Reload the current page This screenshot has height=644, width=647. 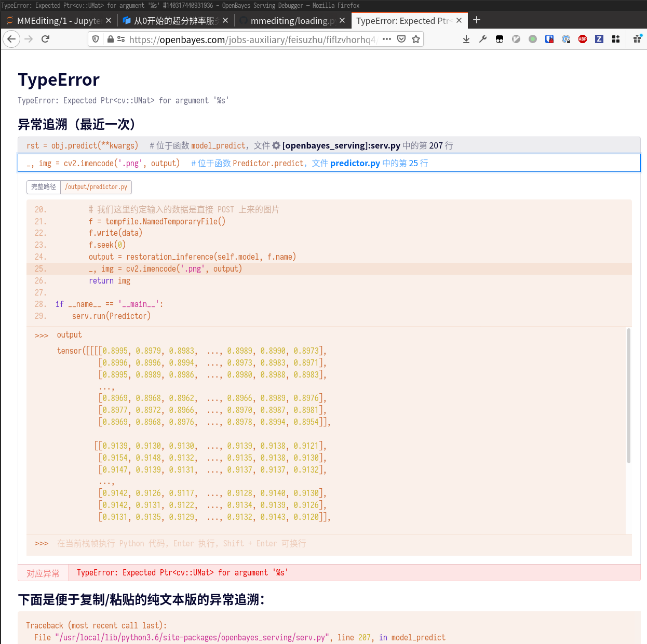pos(45,39)
